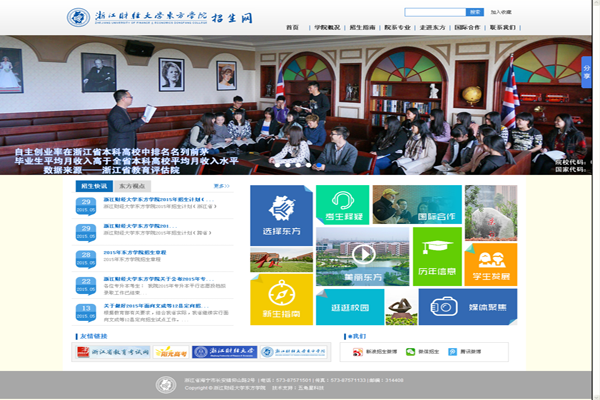Click the 28 date badge in news list
Viewport: 600px width, 400px height.
tap(86, 259)
